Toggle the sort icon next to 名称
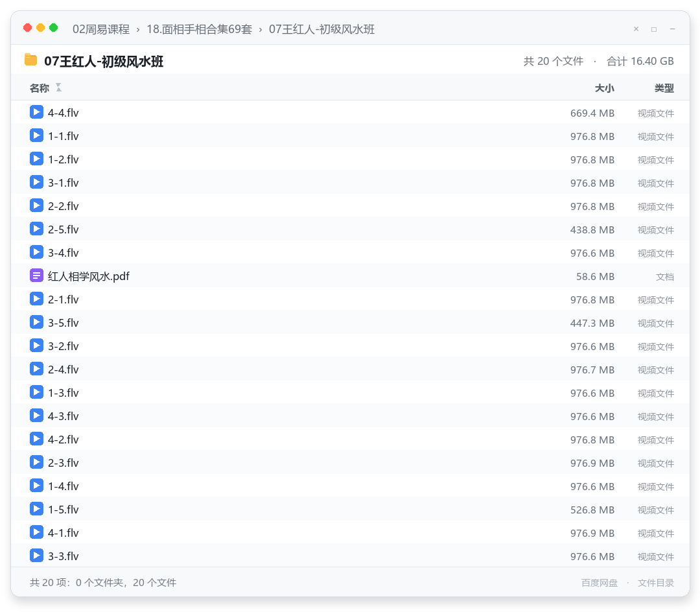 point(58,88)
